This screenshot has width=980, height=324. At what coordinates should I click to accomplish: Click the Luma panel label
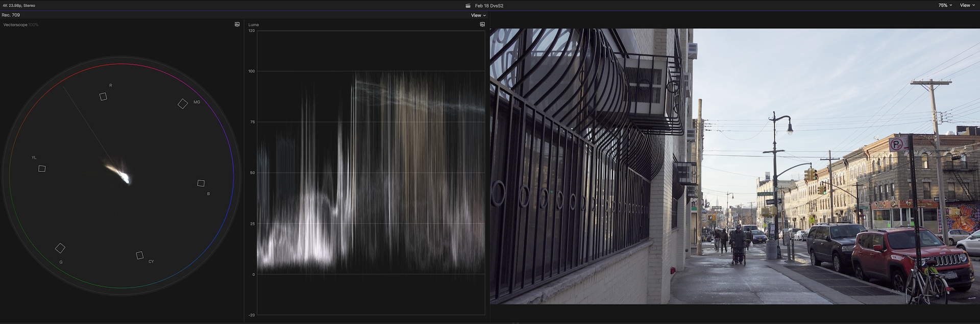(x=254, y=24)
